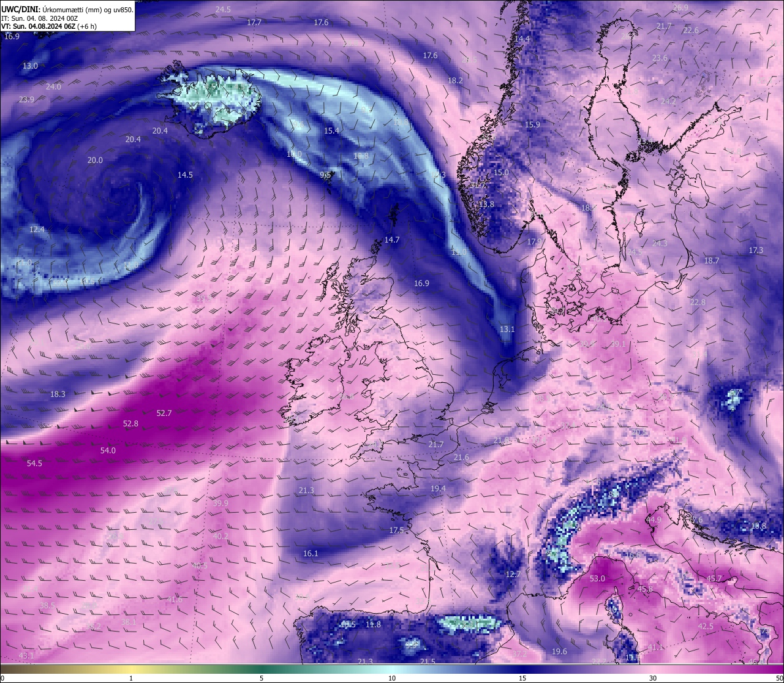Select the 11.8 value over Spain
This screenshot has height=683, width=784.
click(x=373, y=624)
